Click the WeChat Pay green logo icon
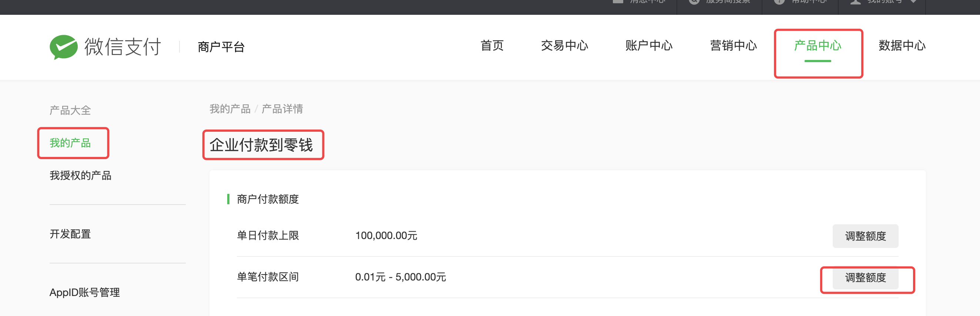This screenshot has width=980, height=316. click(64, 47)
